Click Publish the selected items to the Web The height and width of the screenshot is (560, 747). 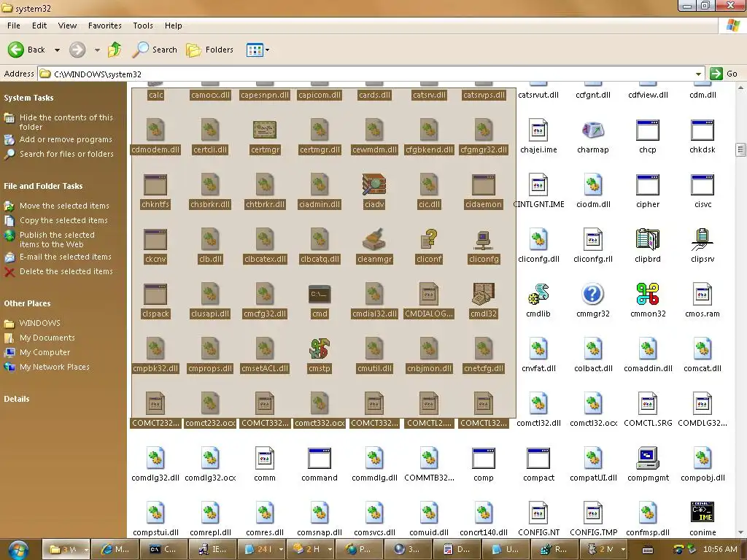tap(57, 239)
